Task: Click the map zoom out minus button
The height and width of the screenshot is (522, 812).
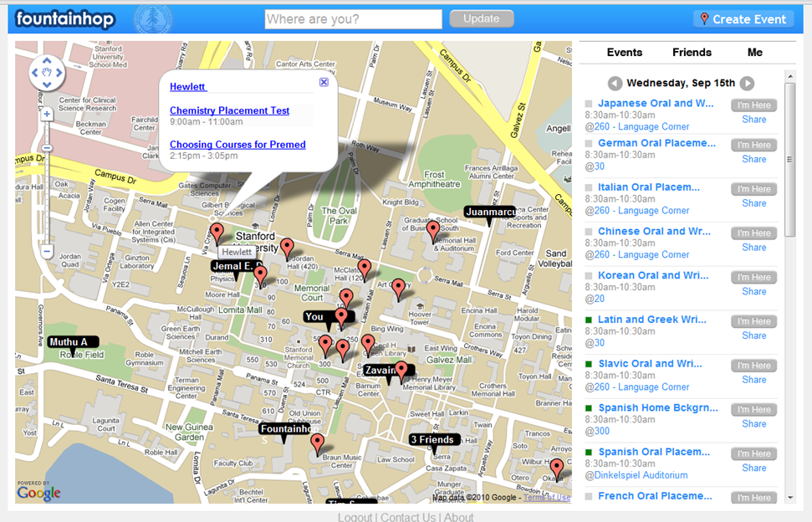Action: (47, 251)
